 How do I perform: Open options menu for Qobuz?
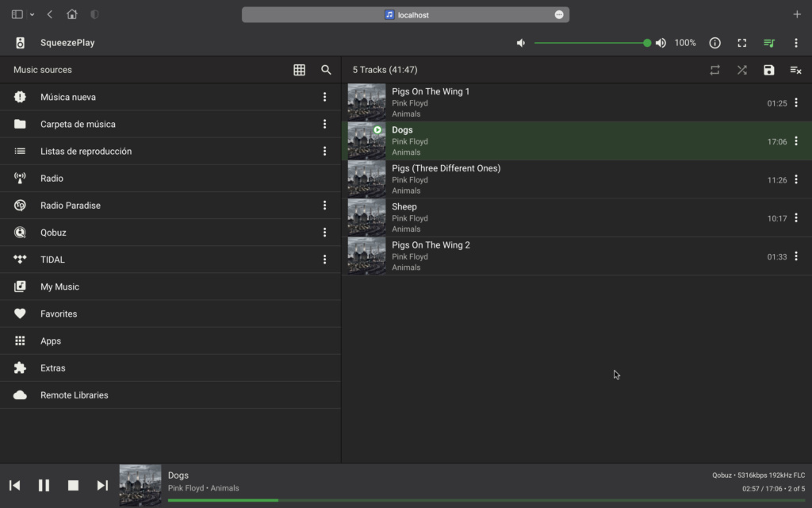(x=324, y=233)
